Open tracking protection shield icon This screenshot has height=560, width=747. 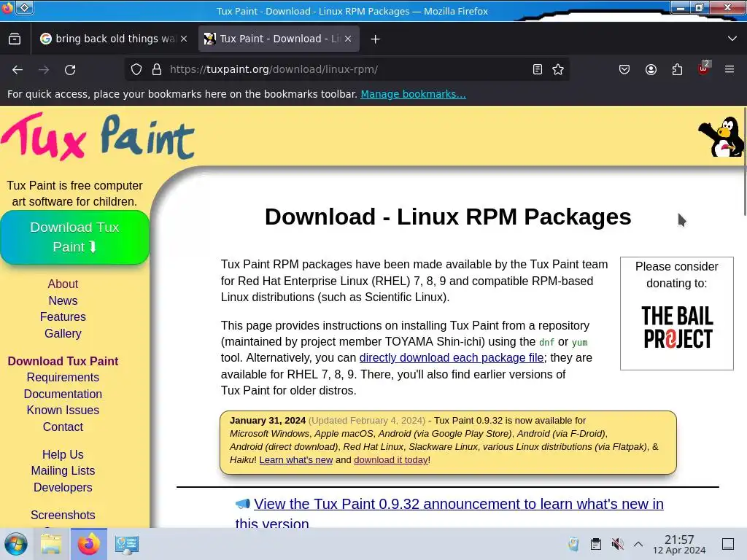click(136, 69)
